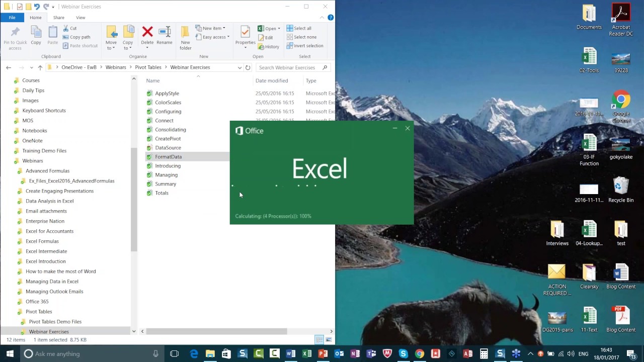
Task: Open Word from the taskbar
Action: click(x=290, y=353)
